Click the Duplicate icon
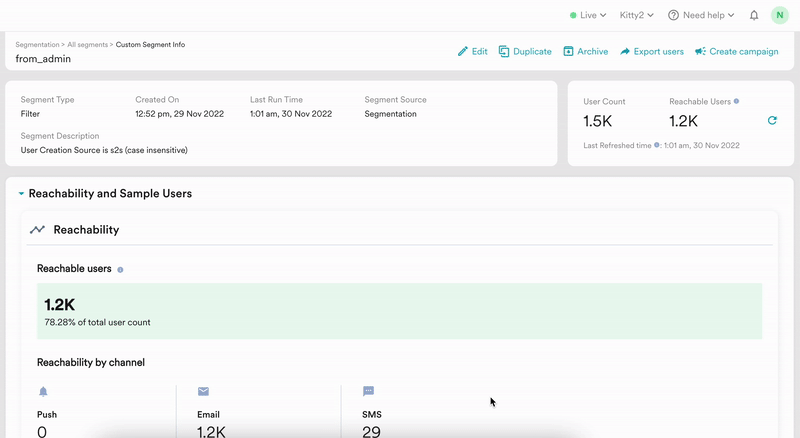 coord(504,52)
